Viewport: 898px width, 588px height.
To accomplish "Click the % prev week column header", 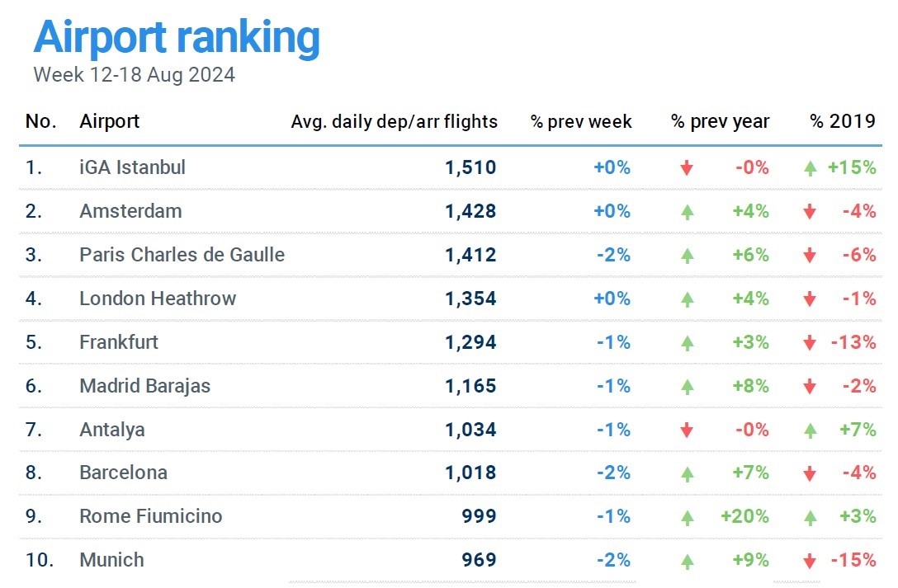I will click(x=581, y=122).
